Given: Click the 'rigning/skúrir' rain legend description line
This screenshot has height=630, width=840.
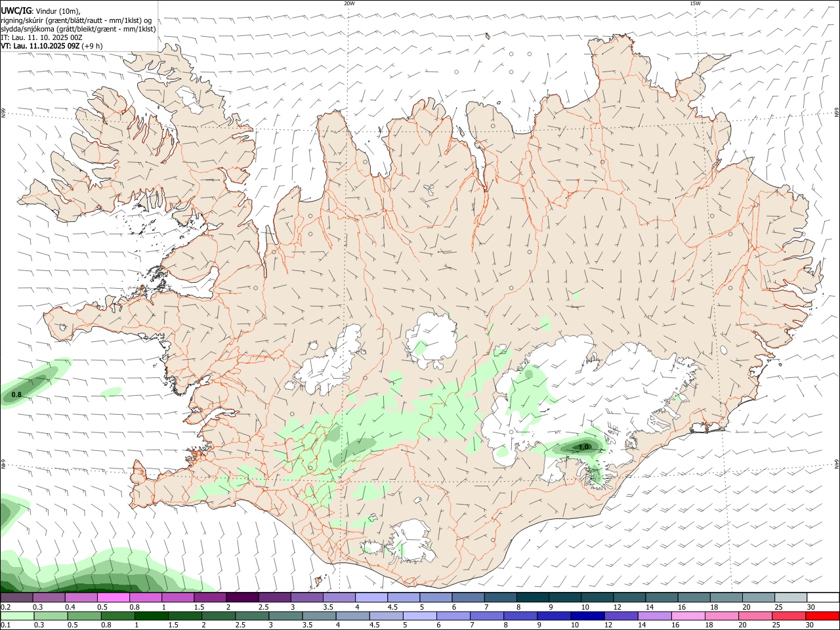Looking at the screenshot, I should pyautogui.click(x=76, y=20).
